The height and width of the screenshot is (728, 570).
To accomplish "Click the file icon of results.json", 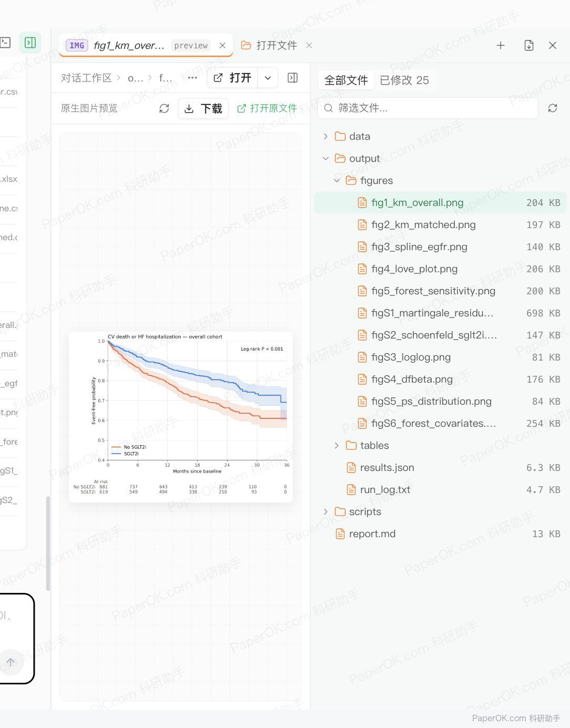I will 351,467.
